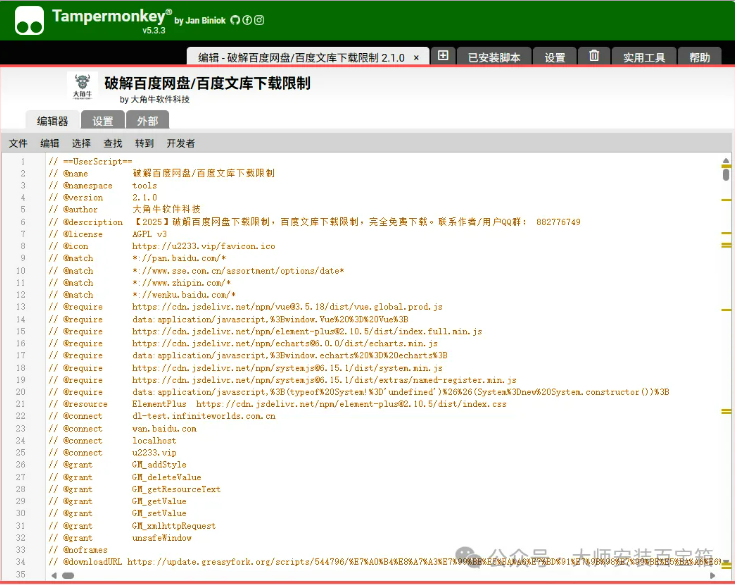Open the 编辑 menu in editor

point(50,144)
